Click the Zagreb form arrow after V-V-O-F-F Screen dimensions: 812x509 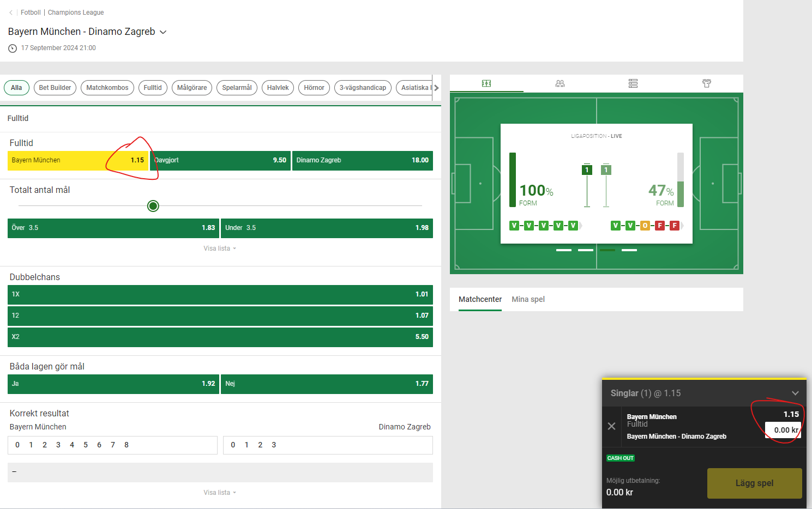coord(682,226)
